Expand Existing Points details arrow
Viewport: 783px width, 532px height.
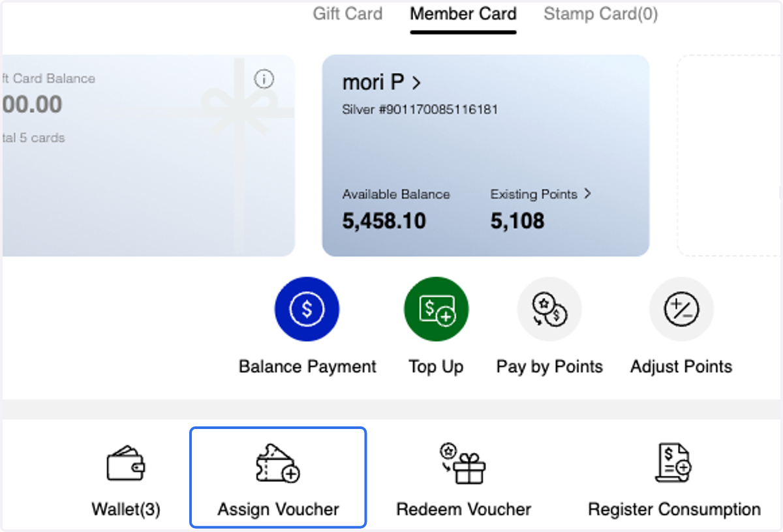[588, 194]
